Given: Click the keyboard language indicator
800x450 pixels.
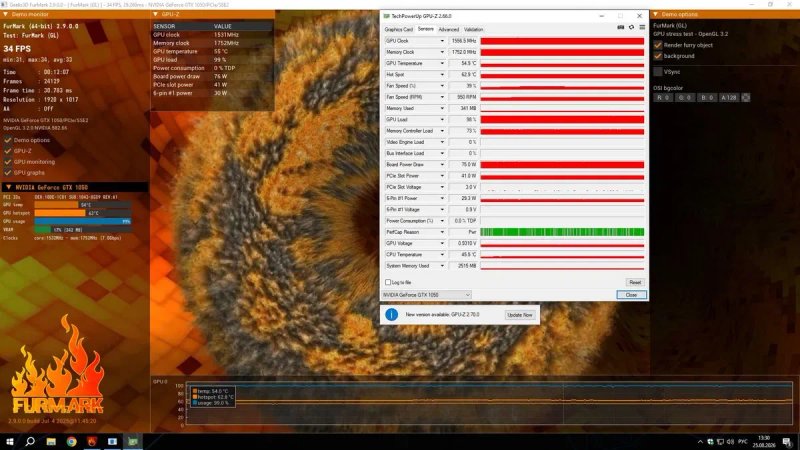Looking at the screenshot, I should point(743,442).
